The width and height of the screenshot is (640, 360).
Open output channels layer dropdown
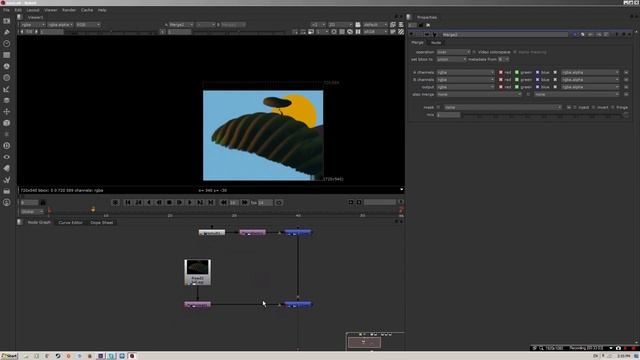(465, 87)
